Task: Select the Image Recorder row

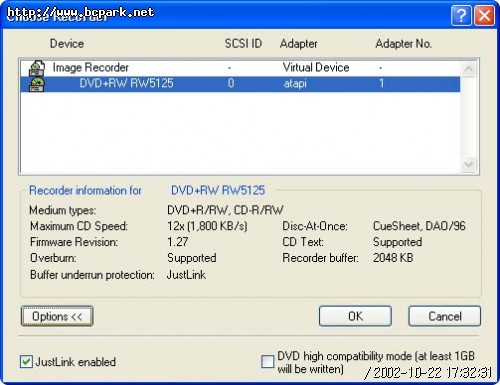Action: coord(240,68)
